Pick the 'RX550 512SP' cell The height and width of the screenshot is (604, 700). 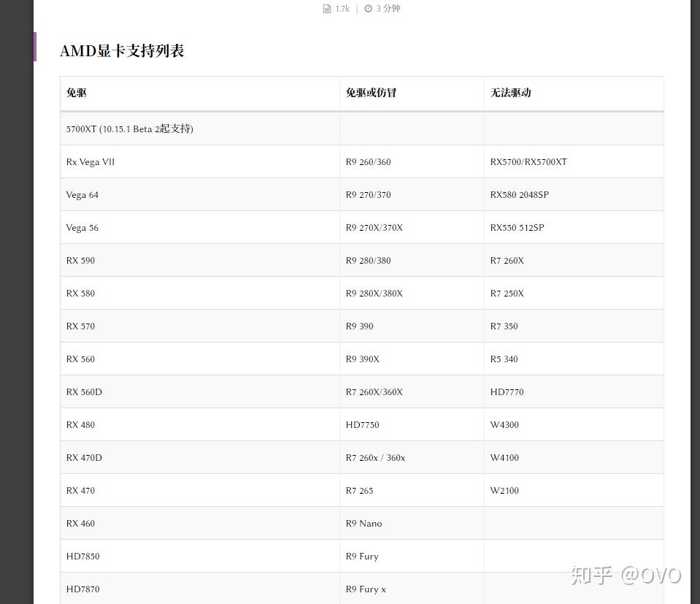[574, 227]
